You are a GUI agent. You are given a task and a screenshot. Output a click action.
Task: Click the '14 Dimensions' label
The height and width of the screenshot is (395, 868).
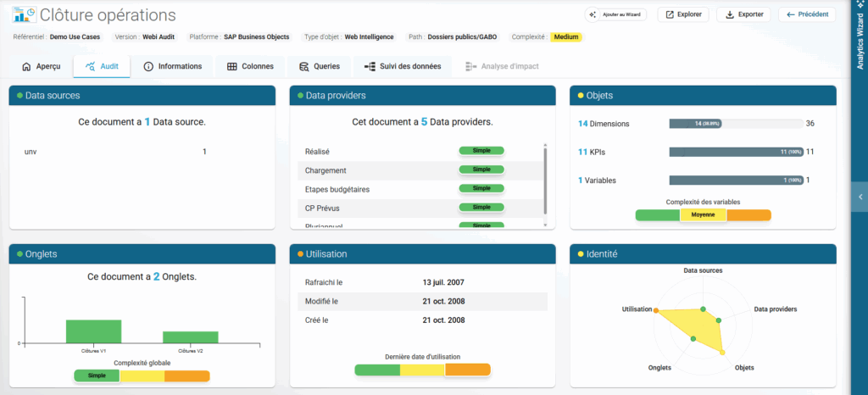604,124
